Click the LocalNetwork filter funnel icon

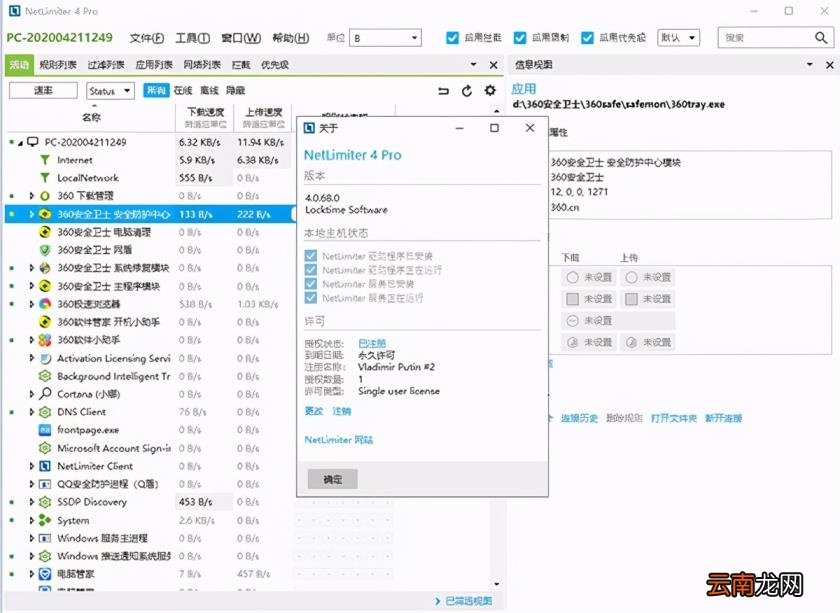(46, 177)
